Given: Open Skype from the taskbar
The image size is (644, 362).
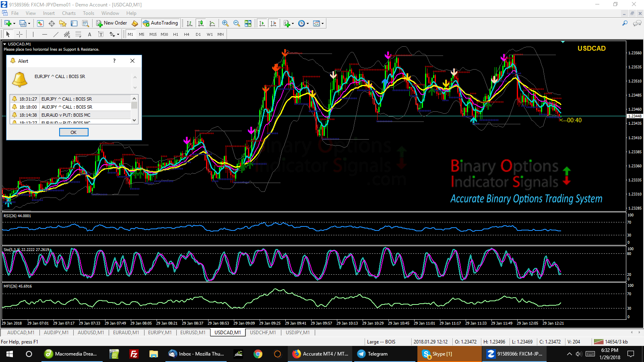Looking at the screenshot, I should click(x=449, y=354).
